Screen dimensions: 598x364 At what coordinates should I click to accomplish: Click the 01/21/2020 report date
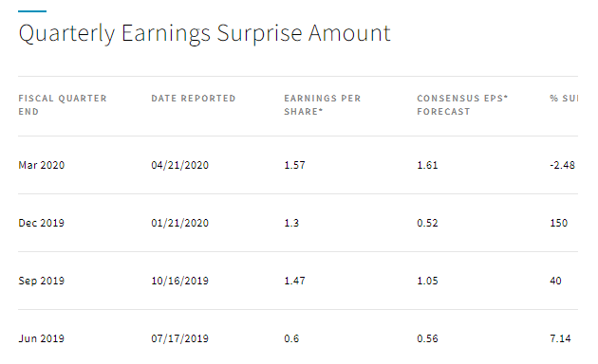point(180,223)
